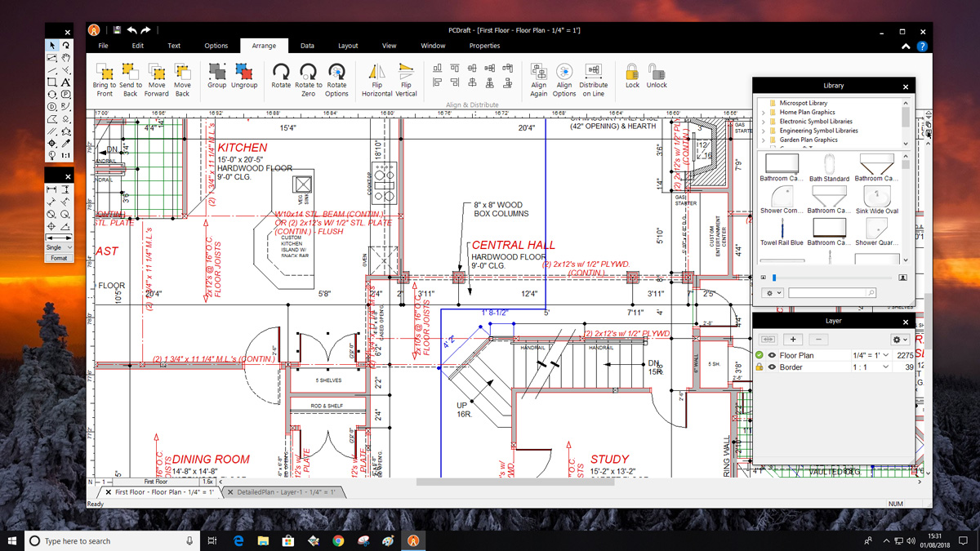Click the Library thumbnail size slider
Screen dimensions: 980x551
coord(774,278)
